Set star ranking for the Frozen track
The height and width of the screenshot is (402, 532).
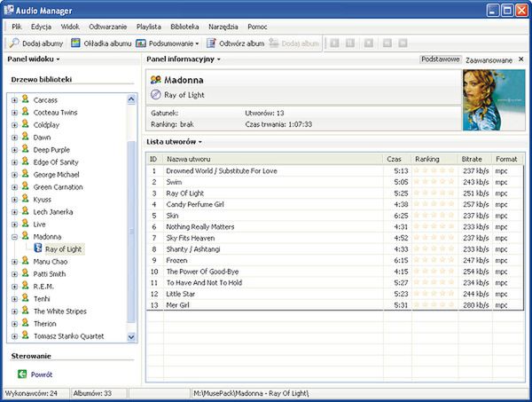point(433,261)
